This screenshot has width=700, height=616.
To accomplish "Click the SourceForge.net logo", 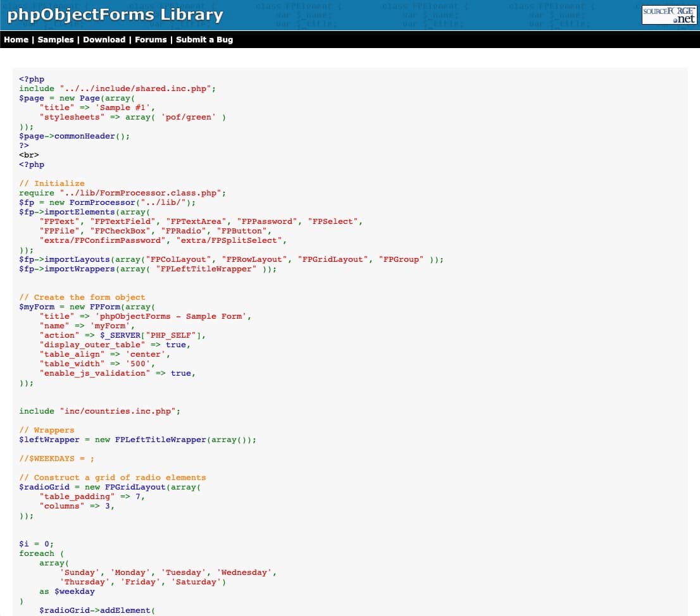I will coord(669,15).
